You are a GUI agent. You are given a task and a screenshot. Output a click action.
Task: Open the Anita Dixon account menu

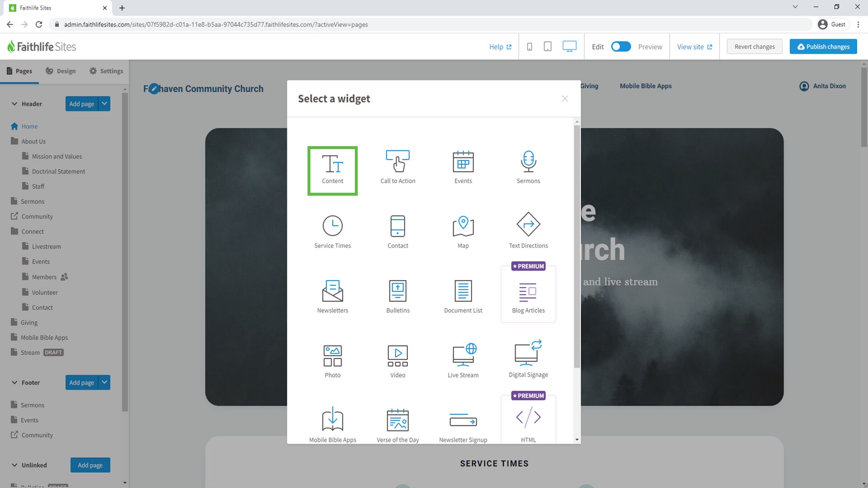823,86
